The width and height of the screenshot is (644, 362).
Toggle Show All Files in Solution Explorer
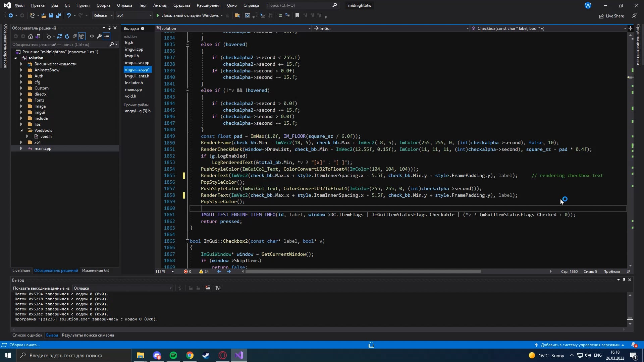82,36
